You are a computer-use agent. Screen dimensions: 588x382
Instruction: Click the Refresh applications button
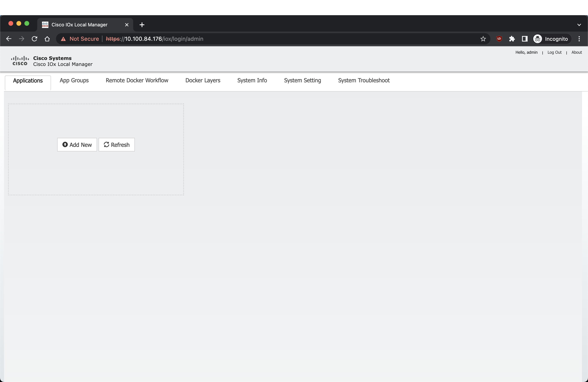pos(117,145)
